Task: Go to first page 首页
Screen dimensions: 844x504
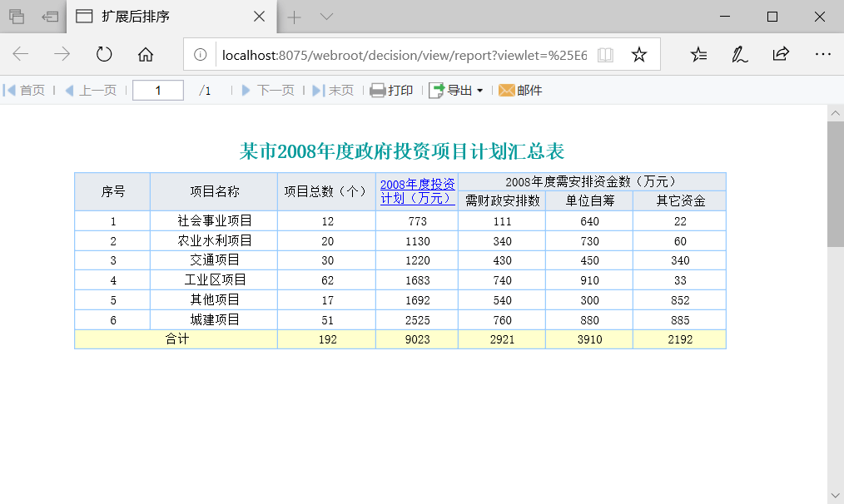Action: point(23,91)
